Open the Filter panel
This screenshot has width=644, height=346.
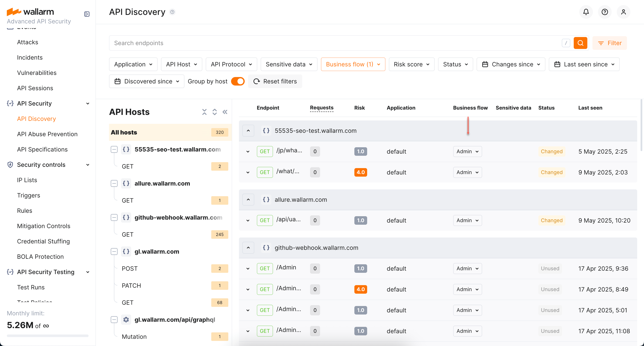[x=610, y=43]
